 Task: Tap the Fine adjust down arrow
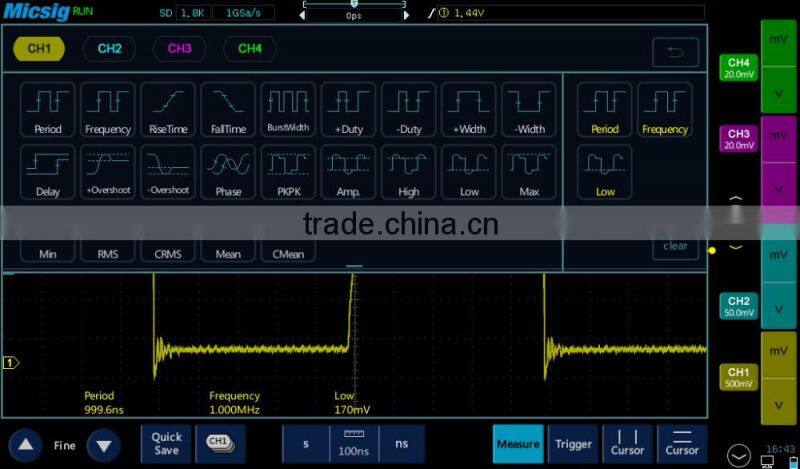pos(104,445)
